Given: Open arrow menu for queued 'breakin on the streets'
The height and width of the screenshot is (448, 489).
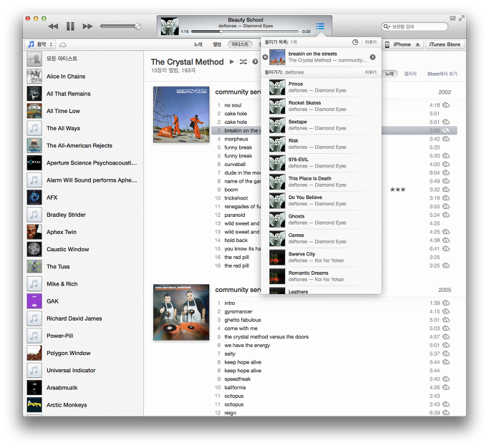Looking at the screenshot, I should pos(372,57).
